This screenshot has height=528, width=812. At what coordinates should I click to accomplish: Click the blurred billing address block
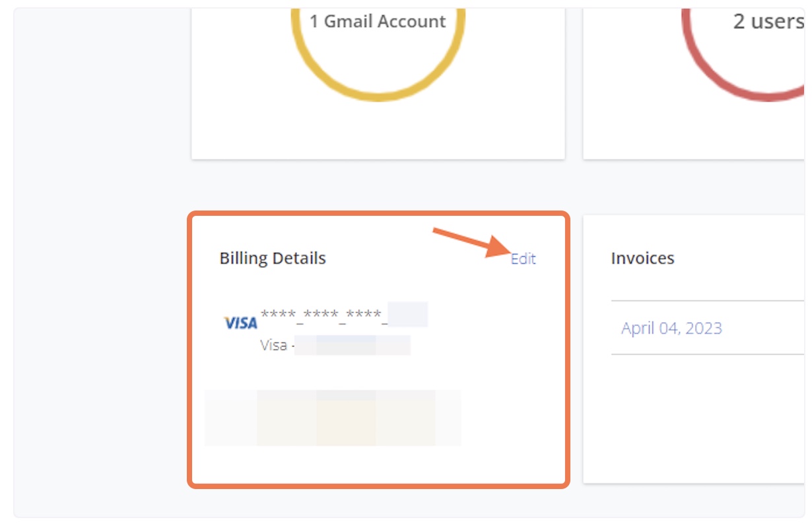tap(333, 418)
